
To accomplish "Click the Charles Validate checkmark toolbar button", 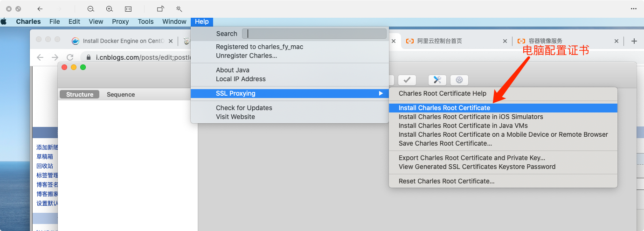I will pos(407,80).
